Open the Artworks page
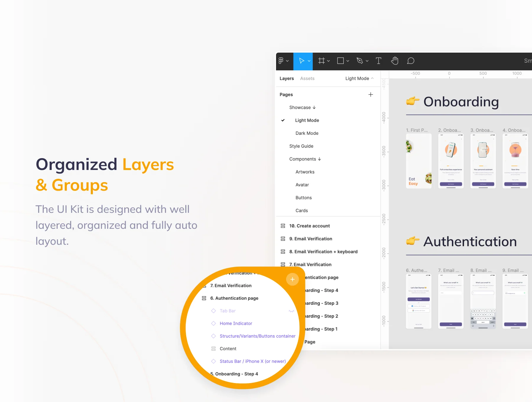Screen dimensions: 532x402 [305, 172]
